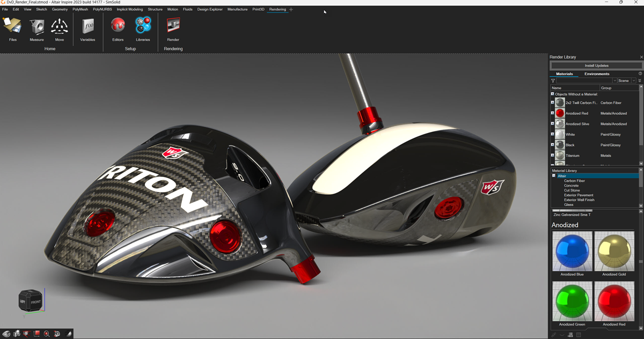Select Carbon Fiber in Material Library tree
Image resolution: width=644 pixels, height=339 pixels.
tap(574, 181)
